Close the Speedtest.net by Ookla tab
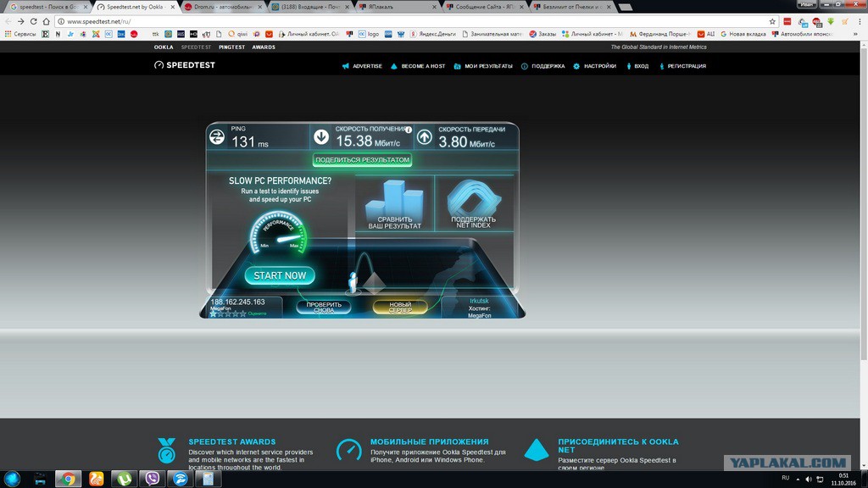The width and height of the screenshot is (868, 488). [x=173, y=7]
